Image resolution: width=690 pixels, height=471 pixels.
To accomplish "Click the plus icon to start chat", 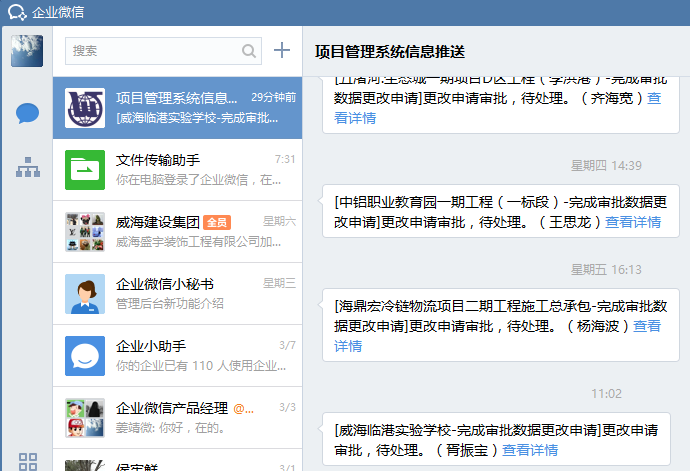I will click(282, 50).
